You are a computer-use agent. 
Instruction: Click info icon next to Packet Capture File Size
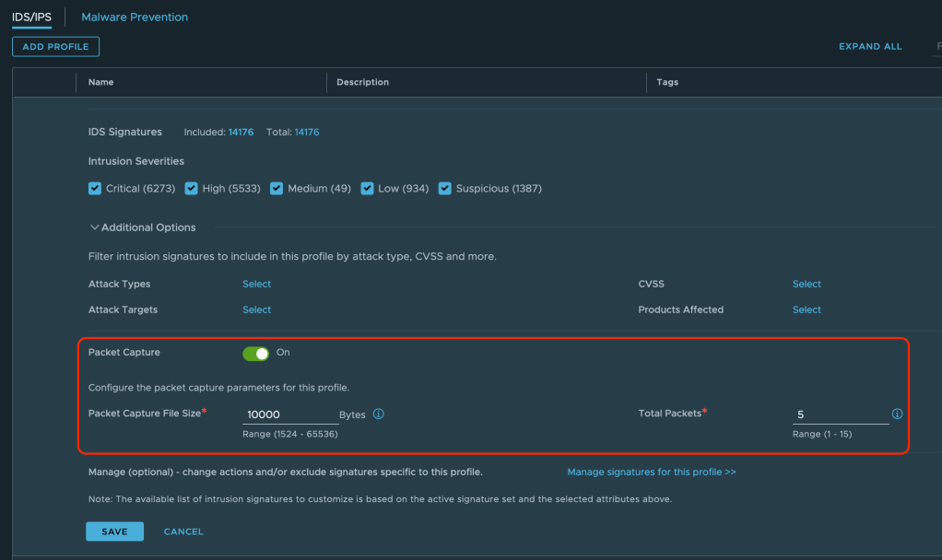[379, 414]
